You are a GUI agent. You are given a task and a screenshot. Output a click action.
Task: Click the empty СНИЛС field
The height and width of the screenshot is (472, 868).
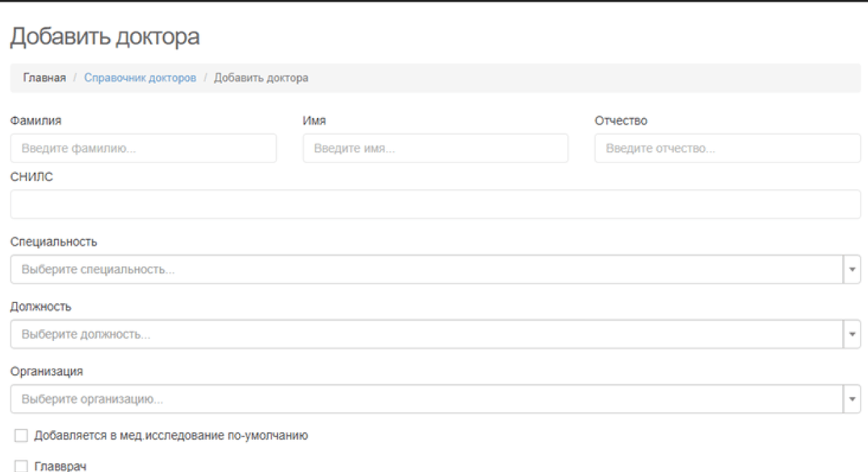[x=435, y=204]
